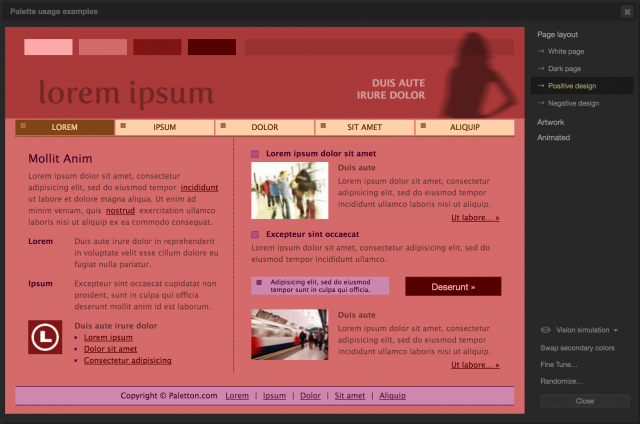Follow the incididunt link
Screen dimensions: 640x424
point(199,187)
